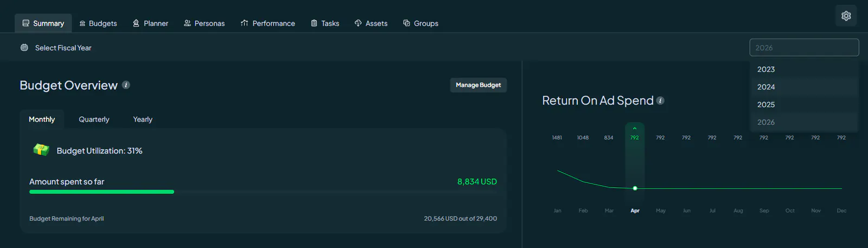The height and width of the screenshot is (248, 868).
Task: Click the calendar icon beside Select Fiscal Year
Action: click(24, 48)
